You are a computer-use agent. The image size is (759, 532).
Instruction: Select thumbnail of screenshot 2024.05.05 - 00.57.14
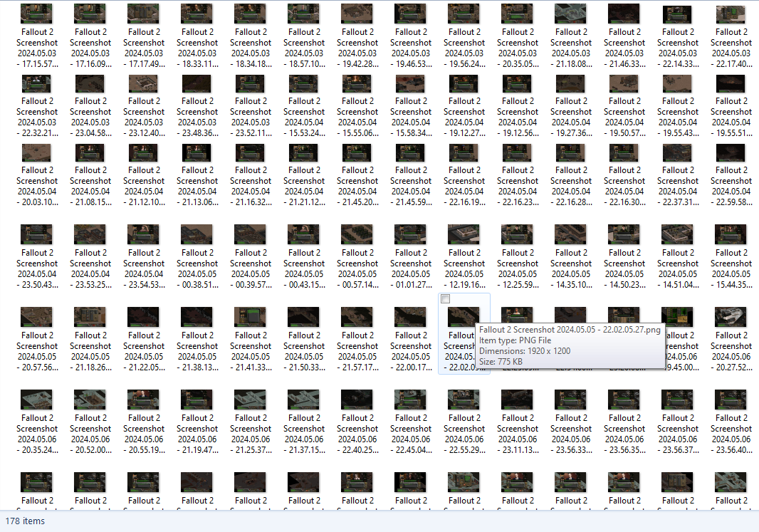point(357,234)
